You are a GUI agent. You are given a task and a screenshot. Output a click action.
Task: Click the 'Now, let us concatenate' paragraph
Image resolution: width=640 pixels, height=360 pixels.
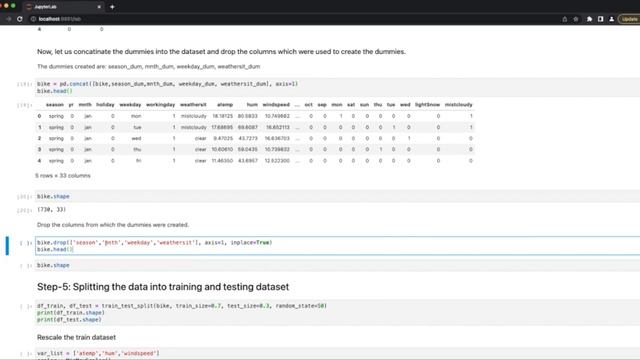pyautogui.click(x=221, y=52)
